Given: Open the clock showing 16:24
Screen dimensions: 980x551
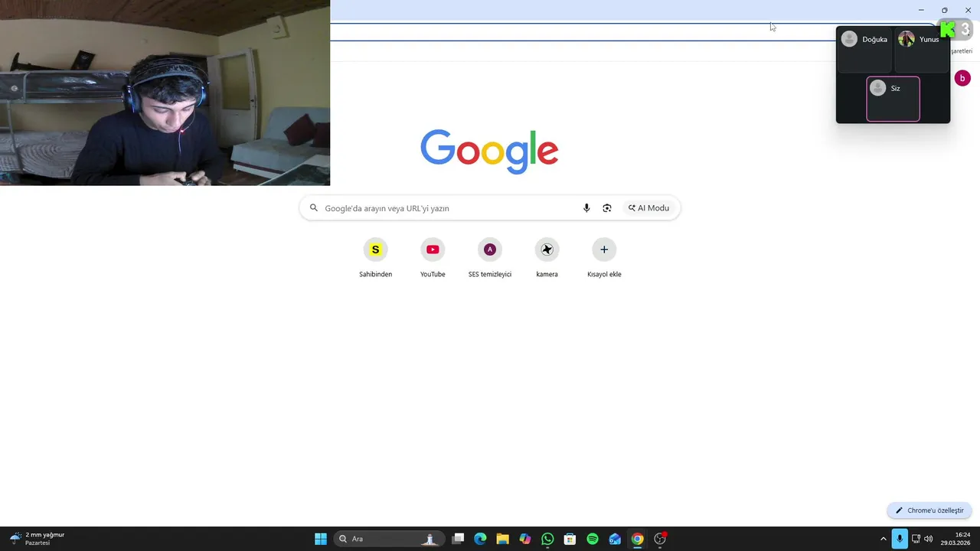Looking at the screenshot, I should pyautogui.click(x=955, y=539).
